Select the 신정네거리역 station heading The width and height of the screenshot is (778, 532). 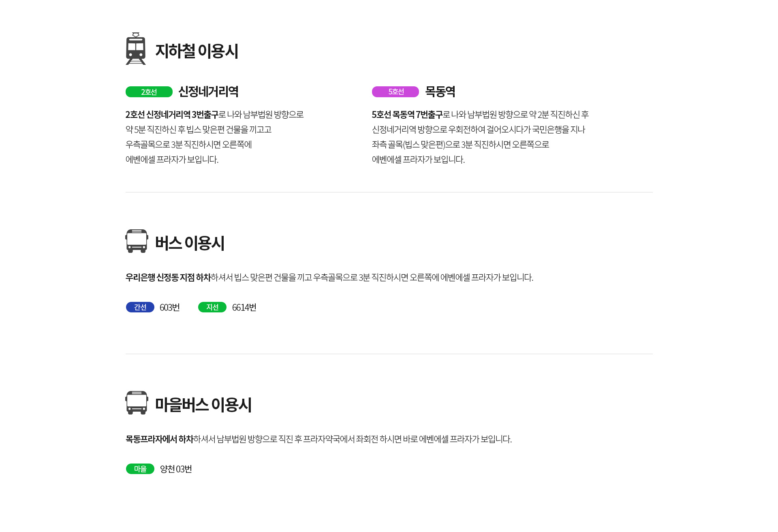click(x=208, y=92)
